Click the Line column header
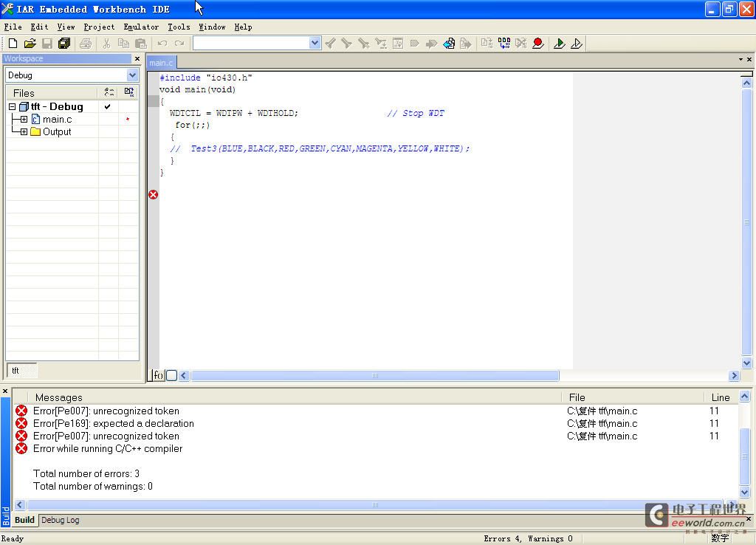The image size is (756, 545). coord(721,397)
